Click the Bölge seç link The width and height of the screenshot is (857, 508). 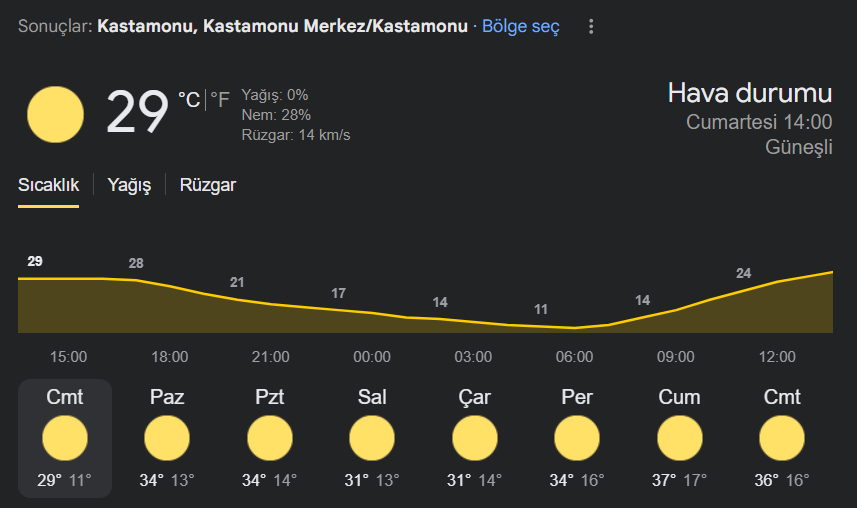521,26
